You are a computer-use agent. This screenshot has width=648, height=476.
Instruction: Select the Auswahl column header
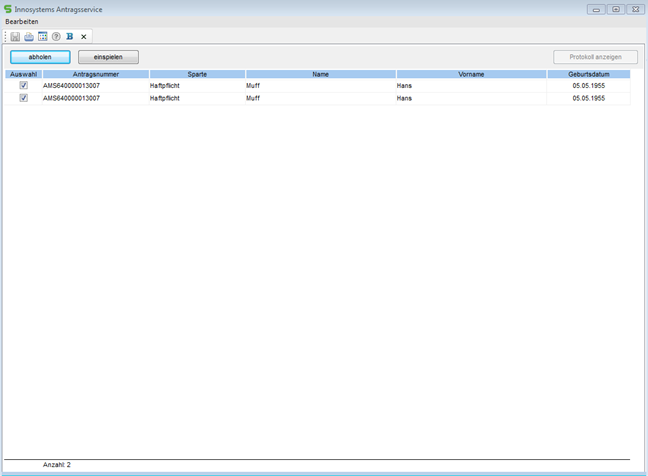[23, 74]
